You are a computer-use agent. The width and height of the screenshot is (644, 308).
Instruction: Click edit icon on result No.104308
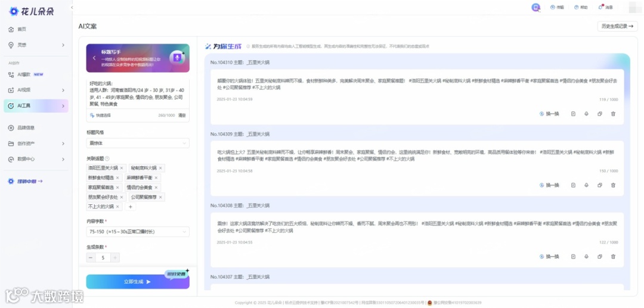click(574, 256)
